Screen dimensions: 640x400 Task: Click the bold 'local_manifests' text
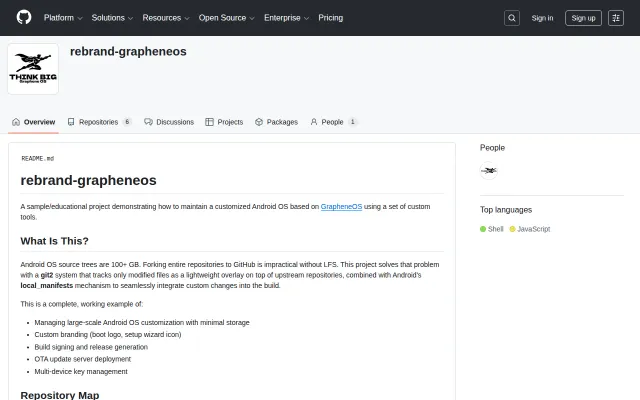47,286
